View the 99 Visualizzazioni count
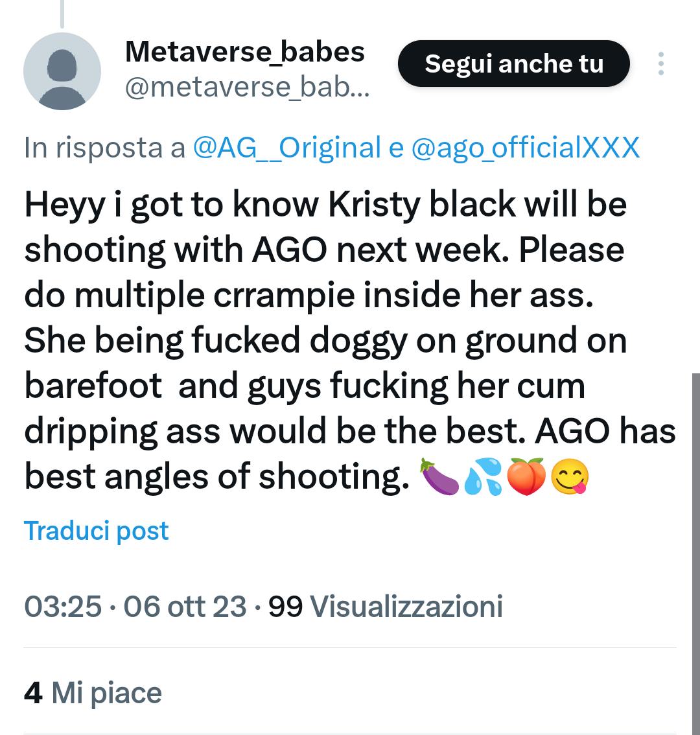 386,607
